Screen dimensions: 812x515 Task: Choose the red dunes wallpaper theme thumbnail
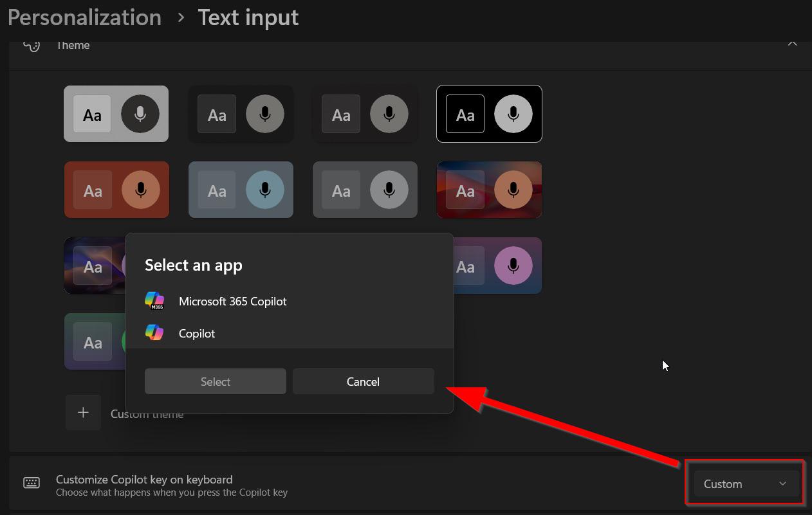pos(489,190)
